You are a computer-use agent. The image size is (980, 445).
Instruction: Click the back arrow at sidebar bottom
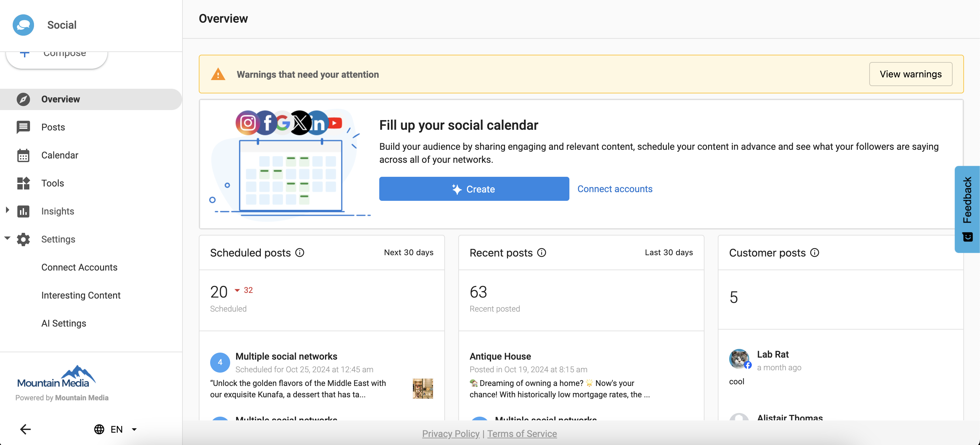25,429
